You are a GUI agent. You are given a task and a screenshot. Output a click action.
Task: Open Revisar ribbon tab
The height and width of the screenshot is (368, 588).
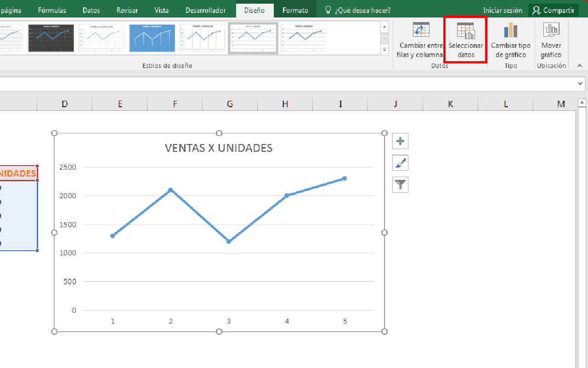point(127,10)
